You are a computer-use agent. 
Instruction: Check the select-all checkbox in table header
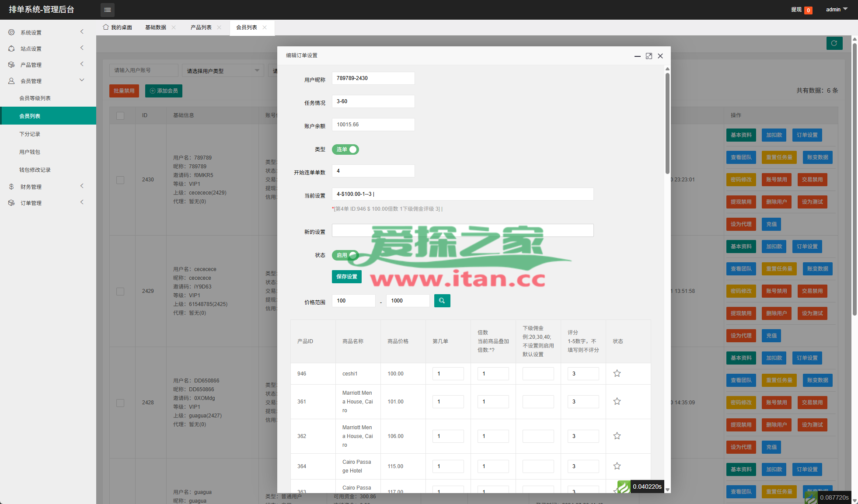point(120,116)
